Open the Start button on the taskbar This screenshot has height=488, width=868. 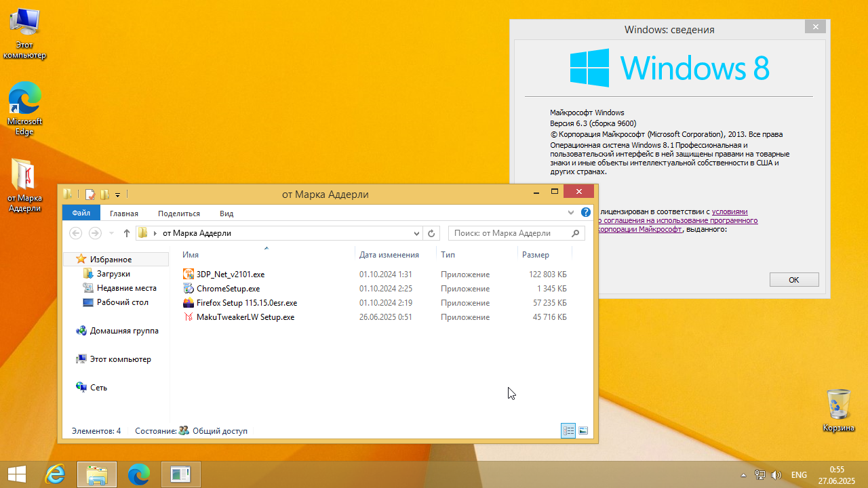tap(17, 474)
